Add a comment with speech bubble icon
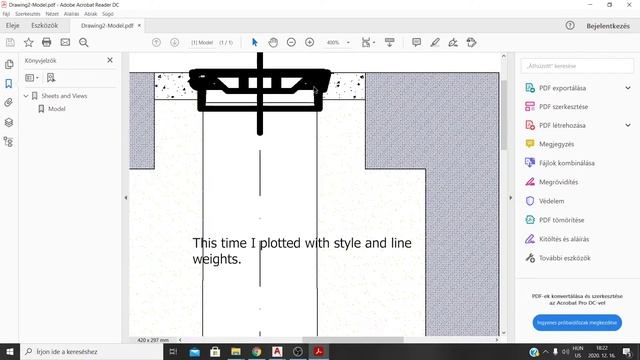 pyautogui.click(x=416, y=42)
